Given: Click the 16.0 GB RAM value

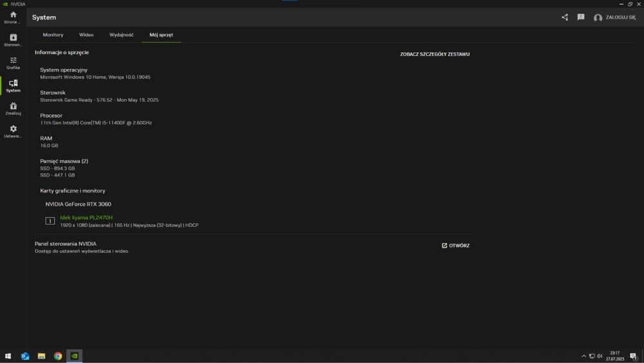Looking at the screenshot, I should [x=49, y=146].
